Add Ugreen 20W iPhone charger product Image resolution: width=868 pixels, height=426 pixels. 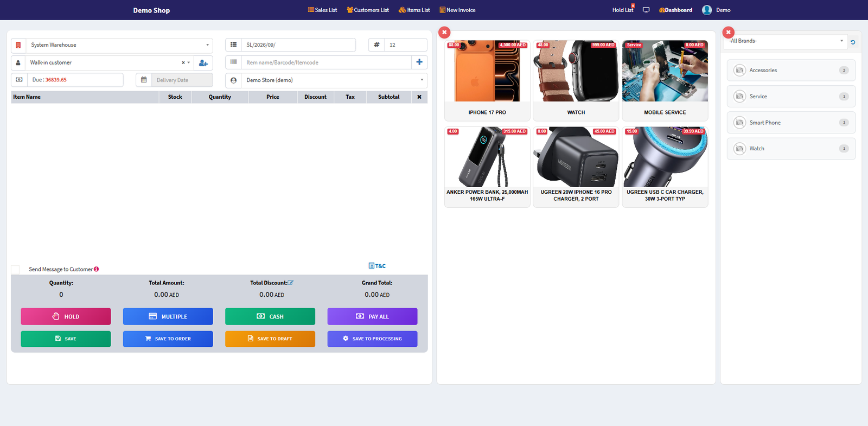pyautogui.click(x=576, y=167)
